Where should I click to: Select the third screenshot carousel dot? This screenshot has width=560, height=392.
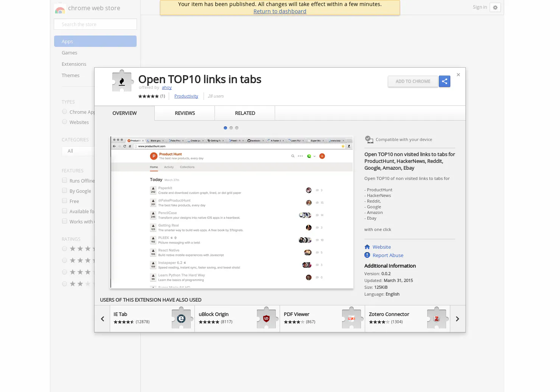pos(236,128)
